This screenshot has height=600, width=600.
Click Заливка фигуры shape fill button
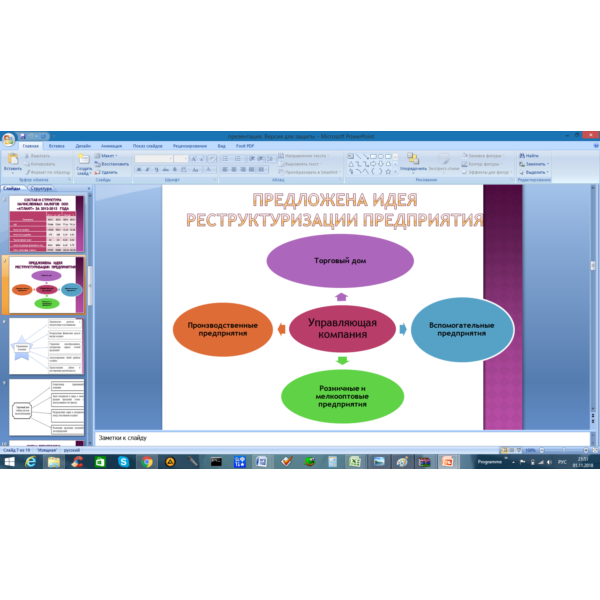pyautogui.click(x=483, y=156)
